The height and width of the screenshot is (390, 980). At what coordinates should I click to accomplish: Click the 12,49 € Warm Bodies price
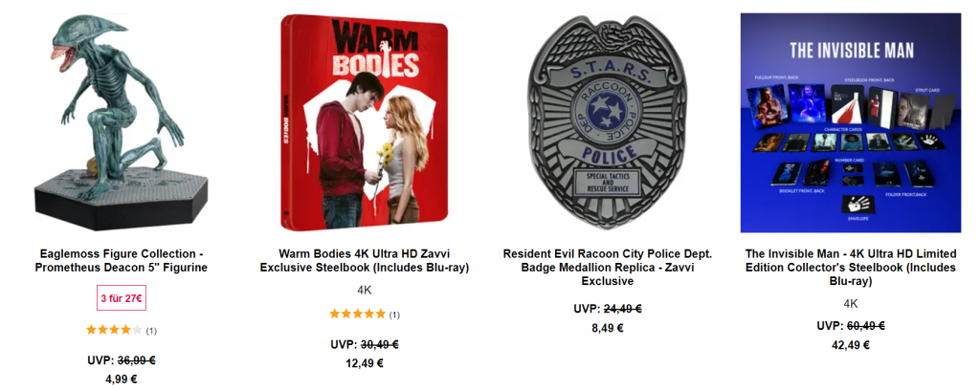tap(365, 362)
